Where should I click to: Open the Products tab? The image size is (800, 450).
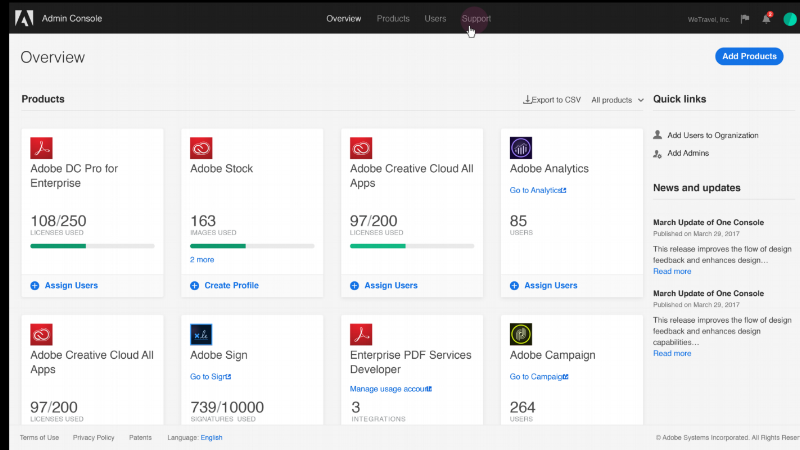point(393,18)
